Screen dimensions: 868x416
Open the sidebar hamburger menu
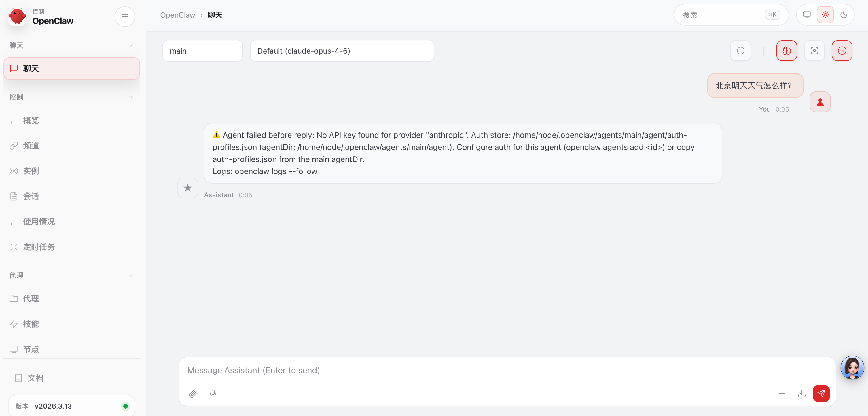click(125, 16)
